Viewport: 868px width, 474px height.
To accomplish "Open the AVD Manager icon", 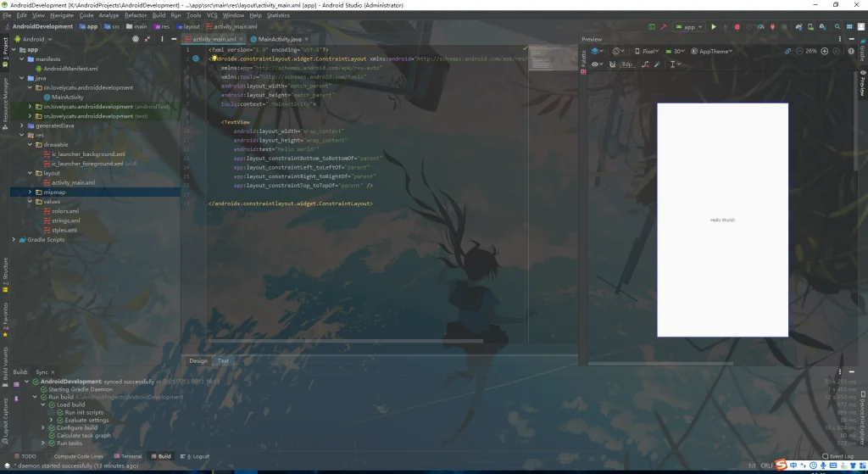I will tap(810, 26).
